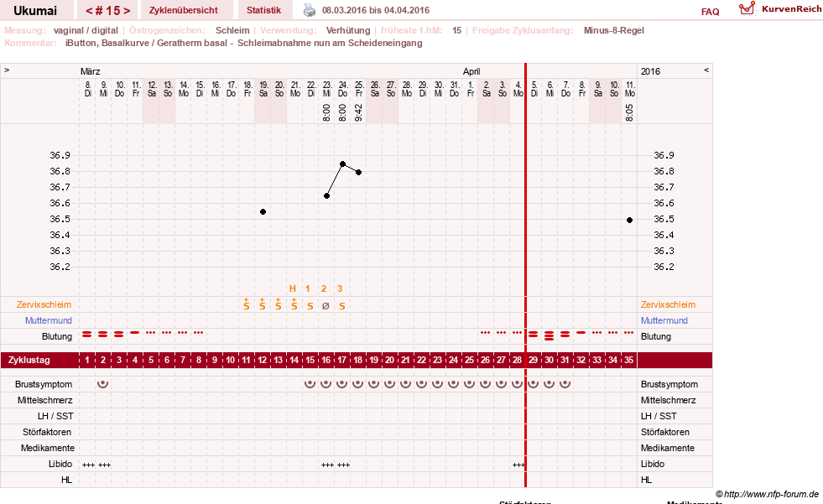Click the Brustsymptom icon on cycle day 20
This screenshot has width=823, height=504.
click(x=389, y=384)
